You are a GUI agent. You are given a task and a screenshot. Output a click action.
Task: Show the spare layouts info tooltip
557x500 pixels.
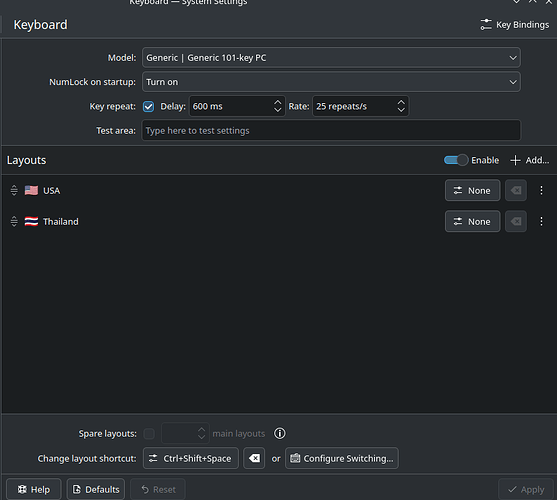coord(280,433)
